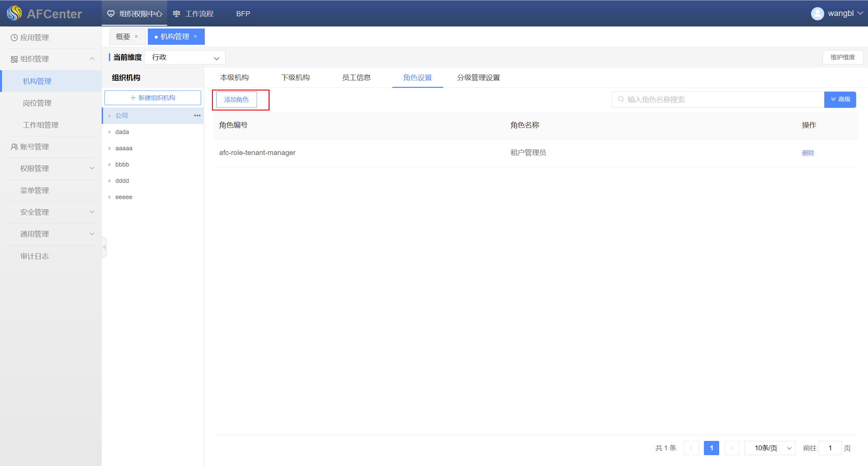The height and width of the screenshot is (466, 868).
Task: Click 删除 link for 租户管理员 role
Action: pyautogui.click(x=808, y=153)
